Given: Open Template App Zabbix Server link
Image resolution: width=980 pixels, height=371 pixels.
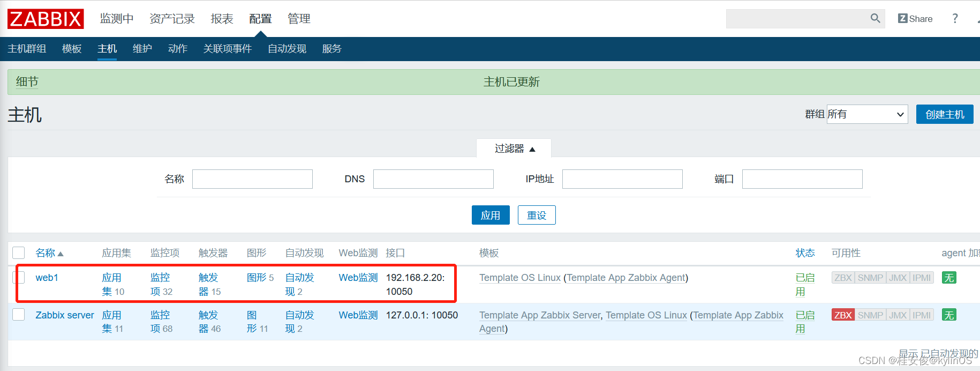Looking at the screenshot, I should click(540, 315).
